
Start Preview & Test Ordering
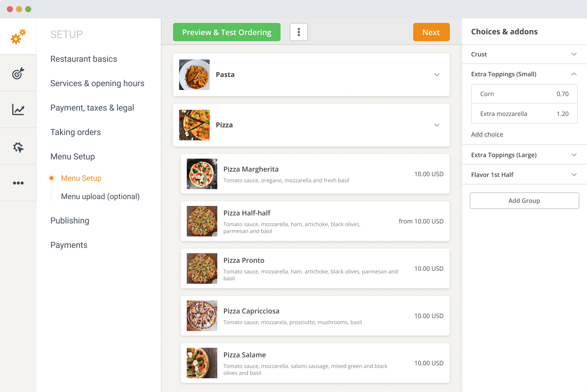(227, 32)
